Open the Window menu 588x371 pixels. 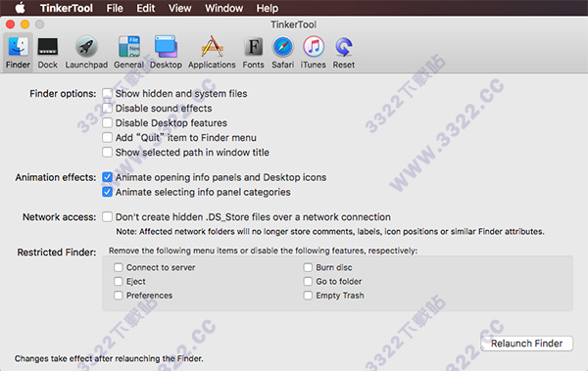click(223, 8)
